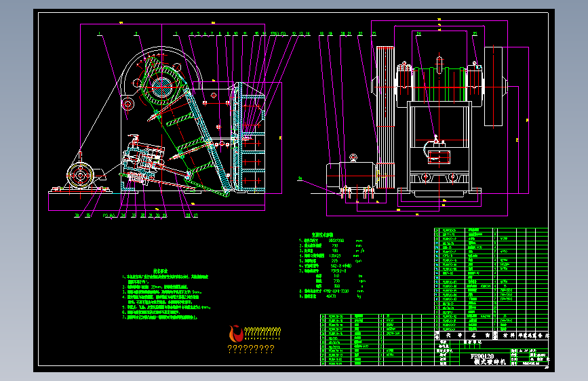The height and width of the screenshot is (381, 588).
Task: Click the eccentric shaft center in side view
Action: click(x=162, y=87)
